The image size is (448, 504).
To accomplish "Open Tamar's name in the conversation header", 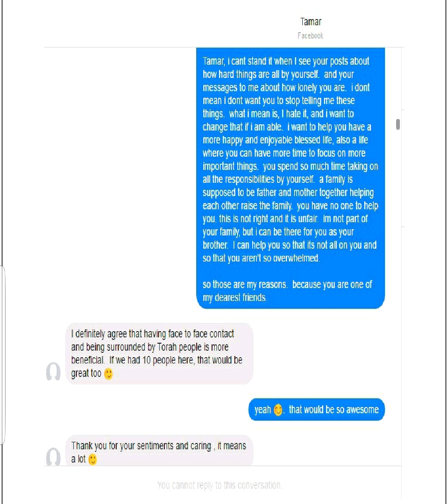I will [x=311, y=22].
